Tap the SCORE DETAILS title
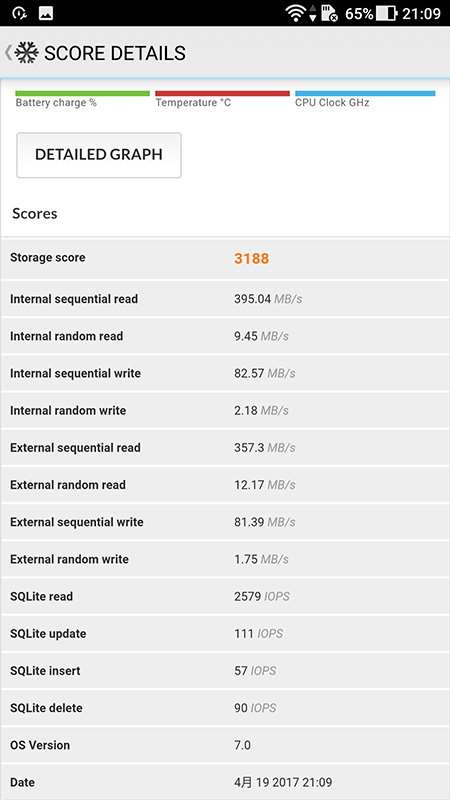Viewport: 450px width, 800px height. coord(115,53)
